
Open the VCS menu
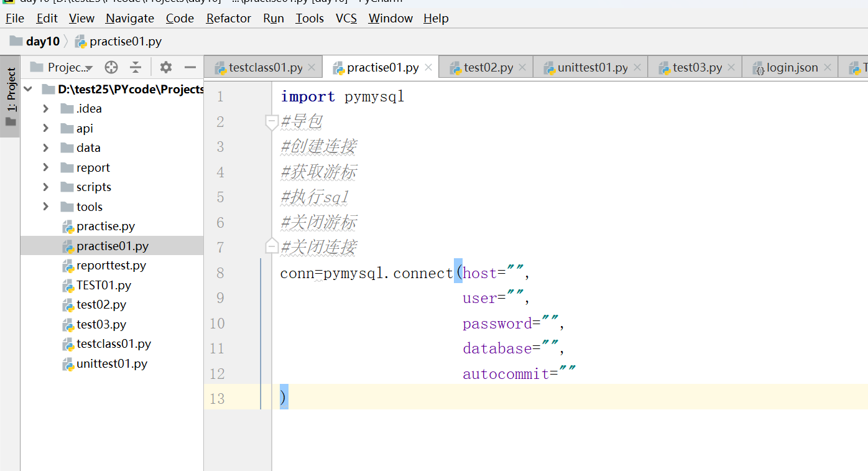346,18
